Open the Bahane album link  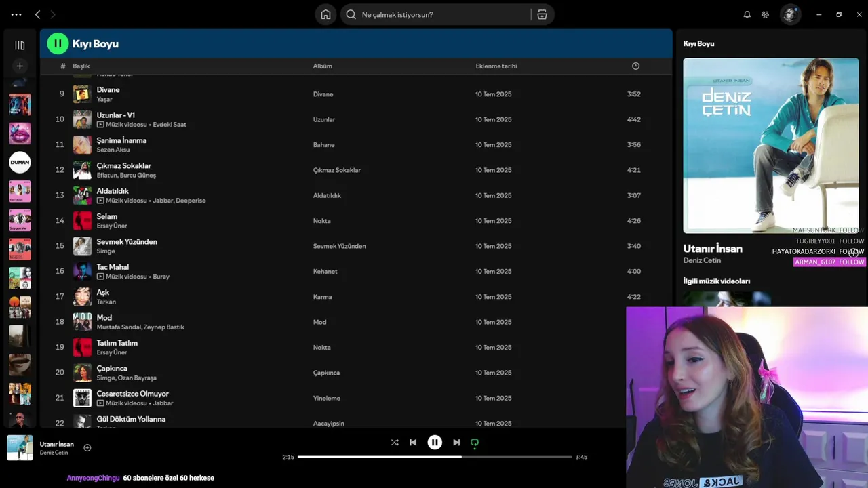(323, 144)
